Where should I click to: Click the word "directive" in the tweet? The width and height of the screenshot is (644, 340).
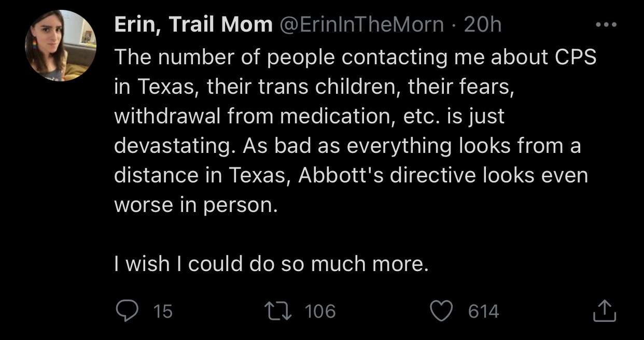point(426,175)
